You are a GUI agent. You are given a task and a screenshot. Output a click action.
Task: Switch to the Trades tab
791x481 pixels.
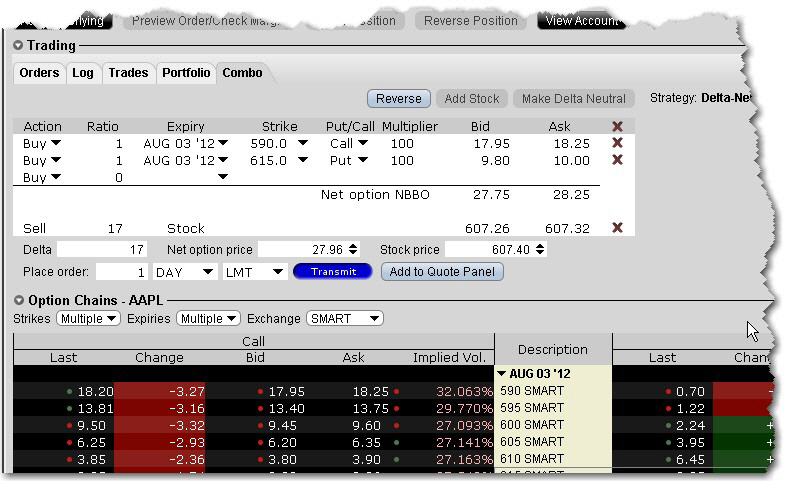tap(128, 73)
